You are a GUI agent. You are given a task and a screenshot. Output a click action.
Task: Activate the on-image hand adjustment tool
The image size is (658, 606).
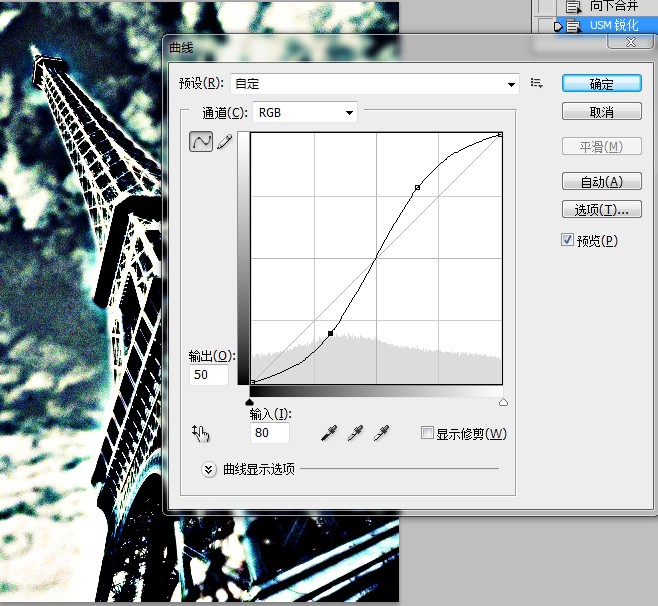point(201,433)
